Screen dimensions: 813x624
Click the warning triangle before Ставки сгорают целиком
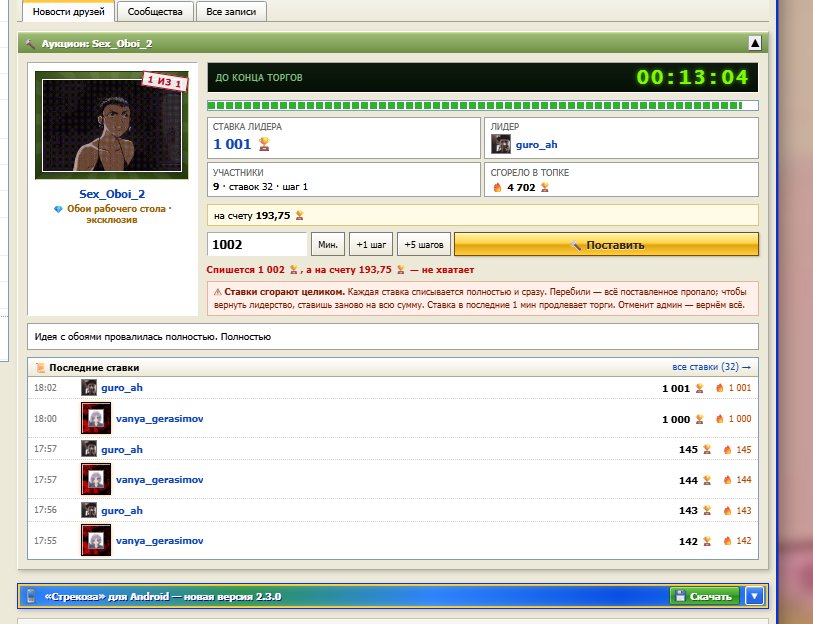pos(218,292)
